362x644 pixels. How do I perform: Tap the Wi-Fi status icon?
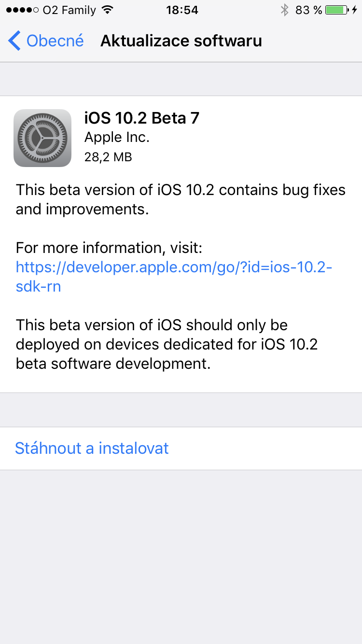(x=108, y=10)
